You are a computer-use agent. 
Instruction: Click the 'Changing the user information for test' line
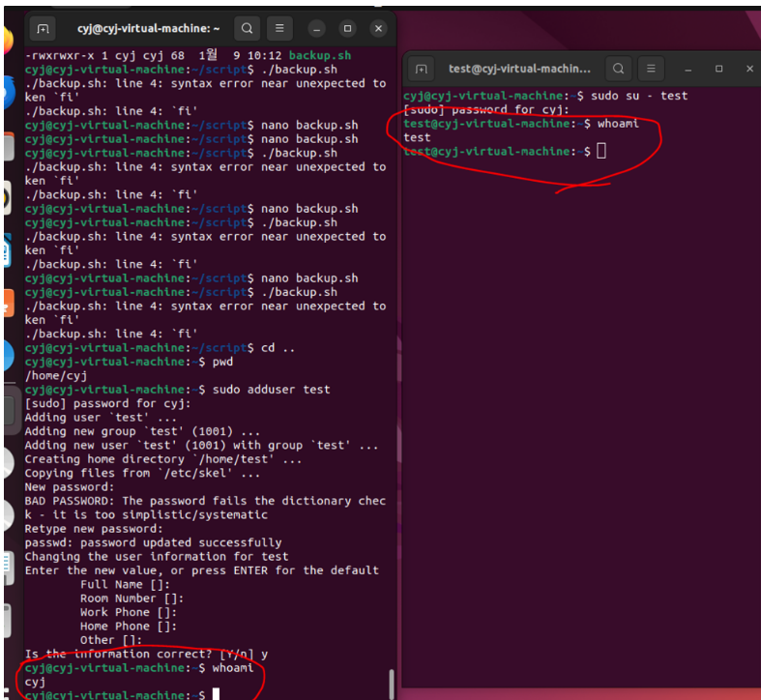157,556
